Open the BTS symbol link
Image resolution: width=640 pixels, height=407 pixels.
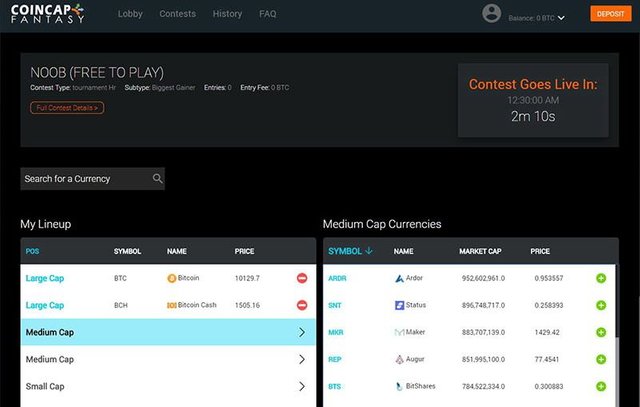point(334,386)
